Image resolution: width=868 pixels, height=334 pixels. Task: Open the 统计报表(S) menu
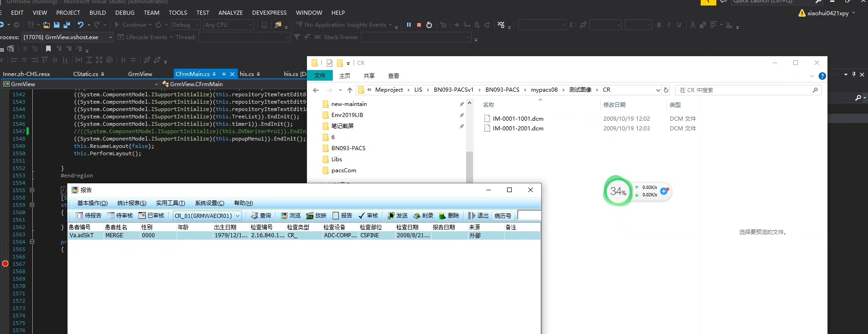pyautogui.click(x=131, y=203)
